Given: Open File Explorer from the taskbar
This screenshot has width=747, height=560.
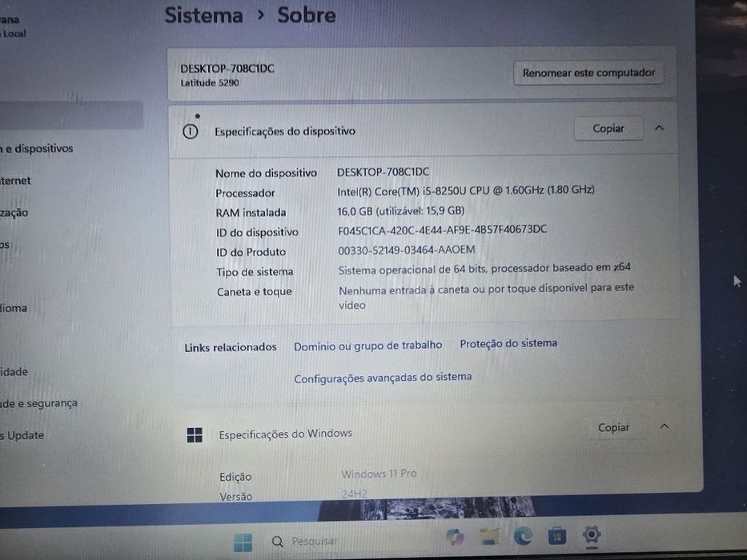Looking at the screenshot, I should pos(489,537).
